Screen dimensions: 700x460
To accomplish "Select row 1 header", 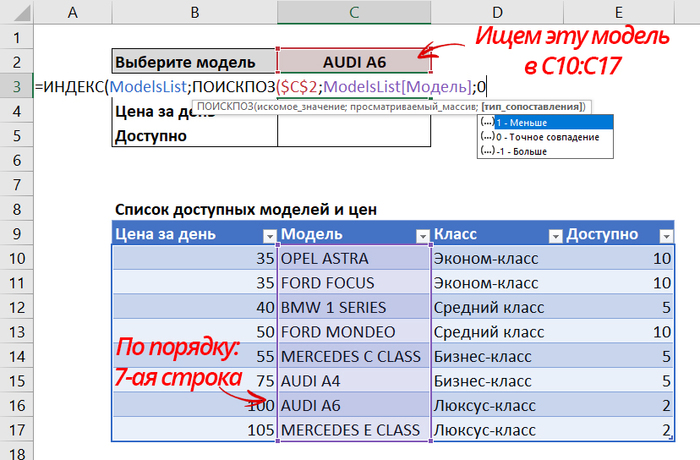I will (17, 38).
